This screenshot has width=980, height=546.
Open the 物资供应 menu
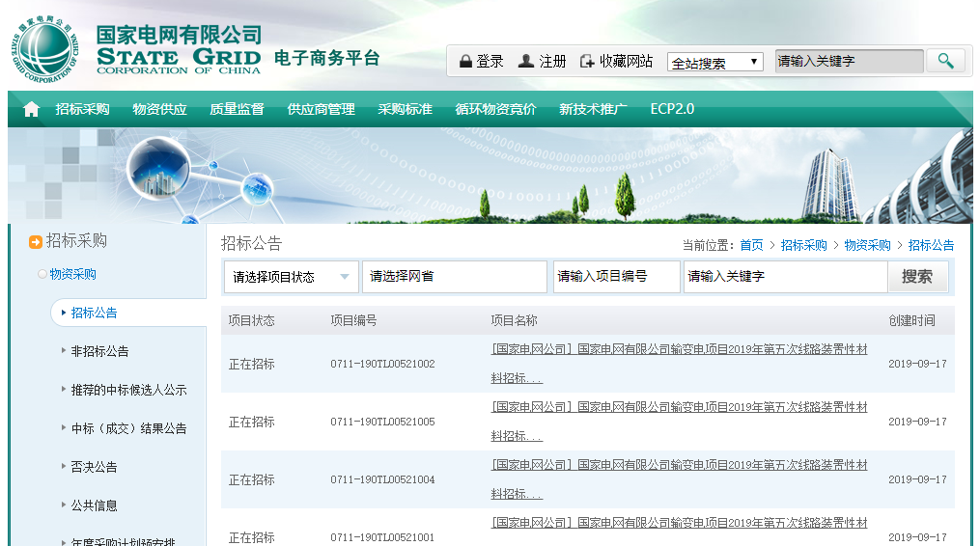159,109
